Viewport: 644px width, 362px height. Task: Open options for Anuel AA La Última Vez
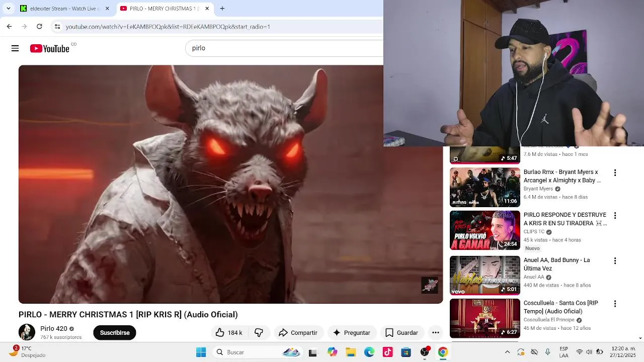pyautogui.click(x=615, y=260)
